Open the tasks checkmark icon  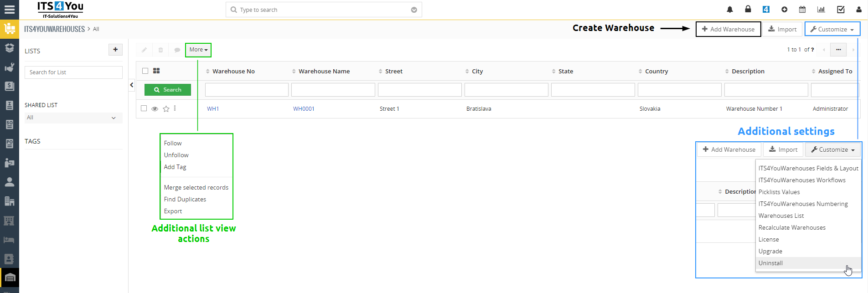point(841,10)
